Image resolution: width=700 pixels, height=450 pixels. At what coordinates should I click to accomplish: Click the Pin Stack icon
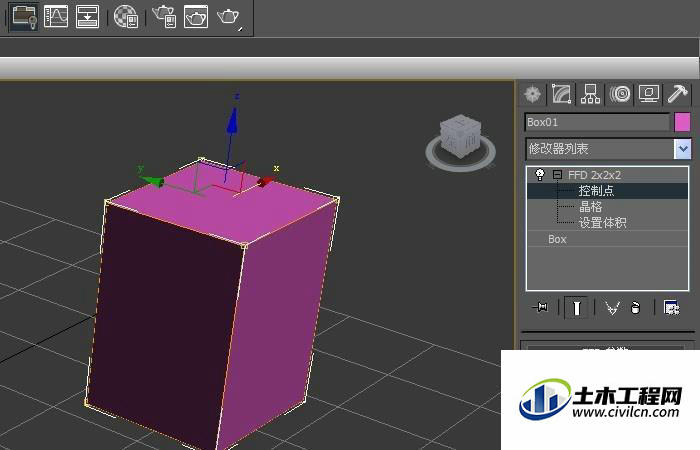click(x=540, y=307)
